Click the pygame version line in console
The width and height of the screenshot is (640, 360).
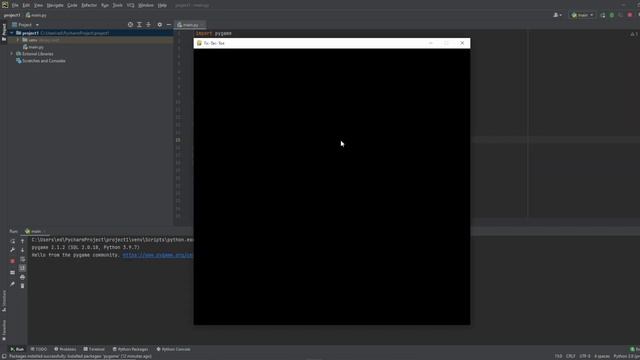(x=86, y=247)
